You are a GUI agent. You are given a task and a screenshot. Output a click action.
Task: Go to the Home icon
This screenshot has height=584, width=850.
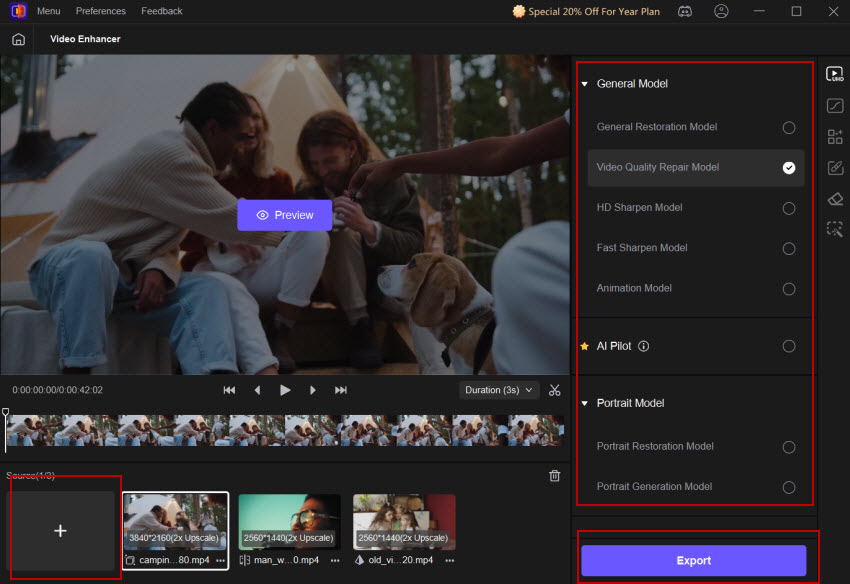[x=18, y=39]
